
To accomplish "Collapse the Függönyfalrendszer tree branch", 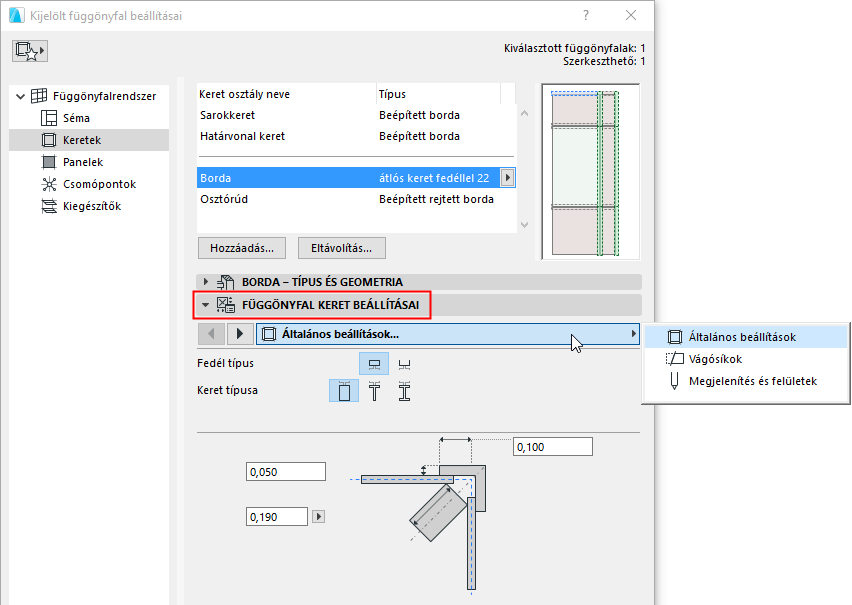I will click(x=19, y=96).
